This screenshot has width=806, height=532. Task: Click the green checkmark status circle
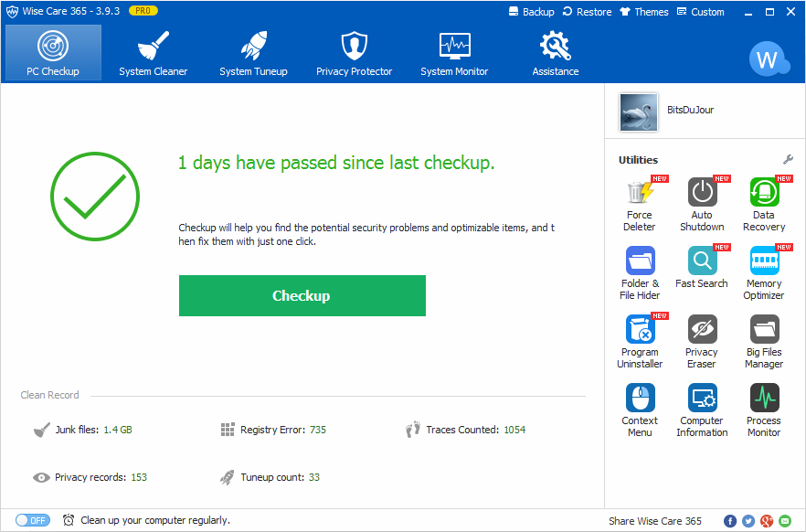click(x=95, y=197)
